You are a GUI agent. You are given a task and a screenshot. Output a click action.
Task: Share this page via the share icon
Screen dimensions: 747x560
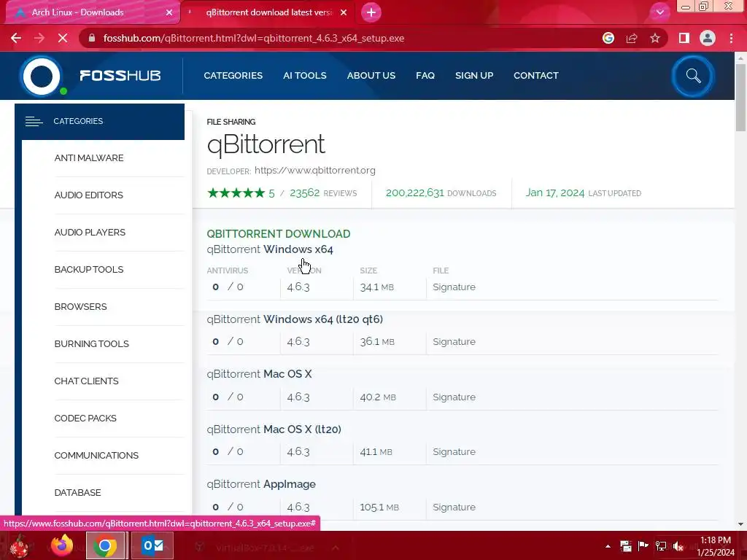[x=632, y=38]
